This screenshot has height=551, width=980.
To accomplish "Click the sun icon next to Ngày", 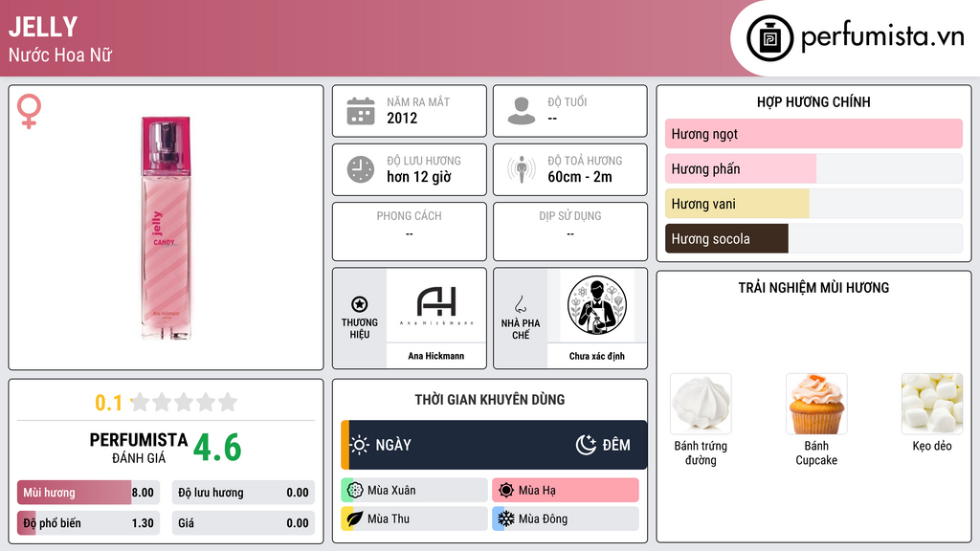I will [x=360, y=445].
